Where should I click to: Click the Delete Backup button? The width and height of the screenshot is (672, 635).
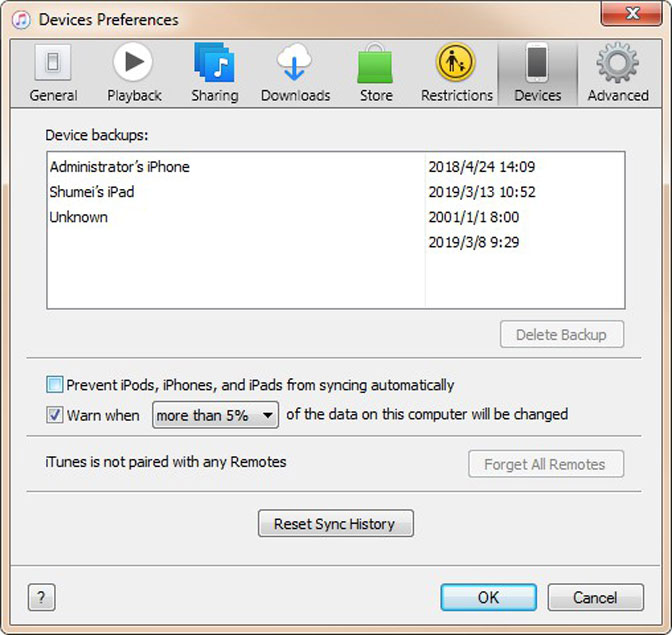tap(561, 334)
